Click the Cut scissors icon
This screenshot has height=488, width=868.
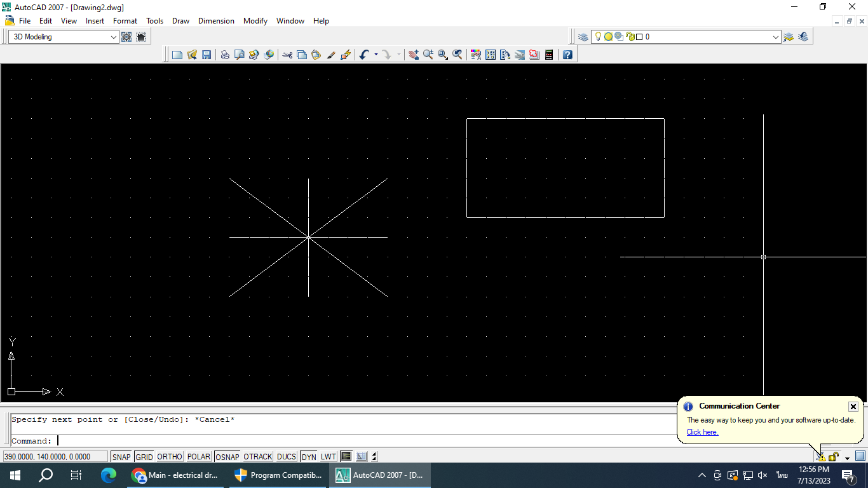pyautogui.click(x=287, y=55)
